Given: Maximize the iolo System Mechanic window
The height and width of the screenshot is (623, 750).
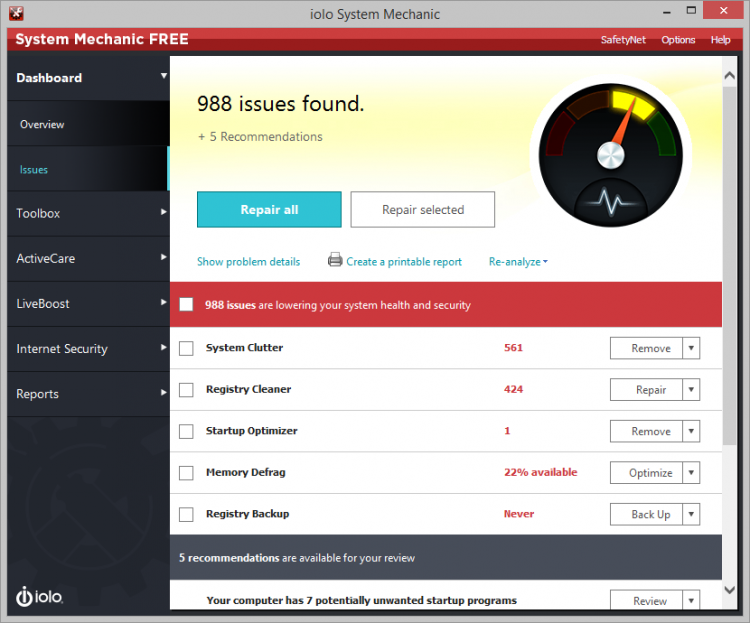Looking at the screenshot, I should tap(691, 11).
